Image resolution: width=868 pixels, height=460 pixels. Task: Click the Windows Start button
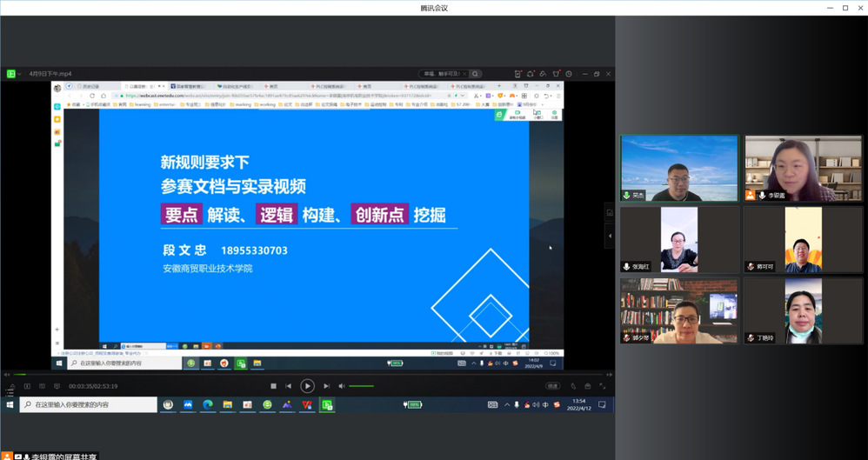click(10, 405)
